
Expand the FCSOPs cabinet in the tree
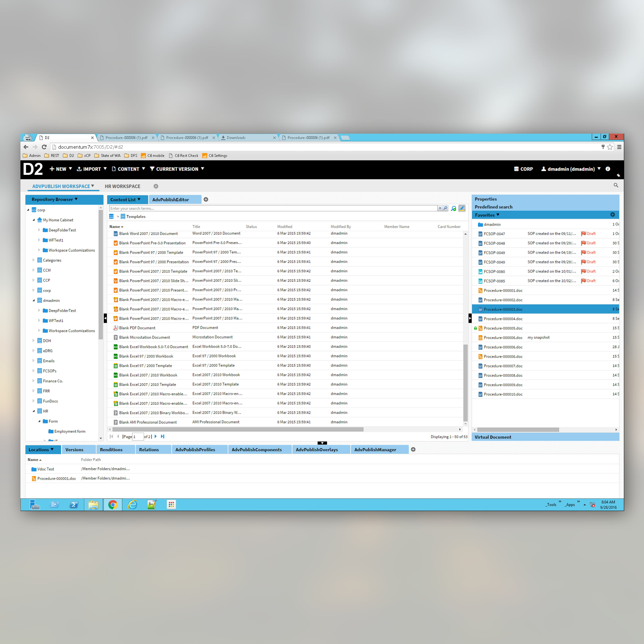click(x=33, y=371)
